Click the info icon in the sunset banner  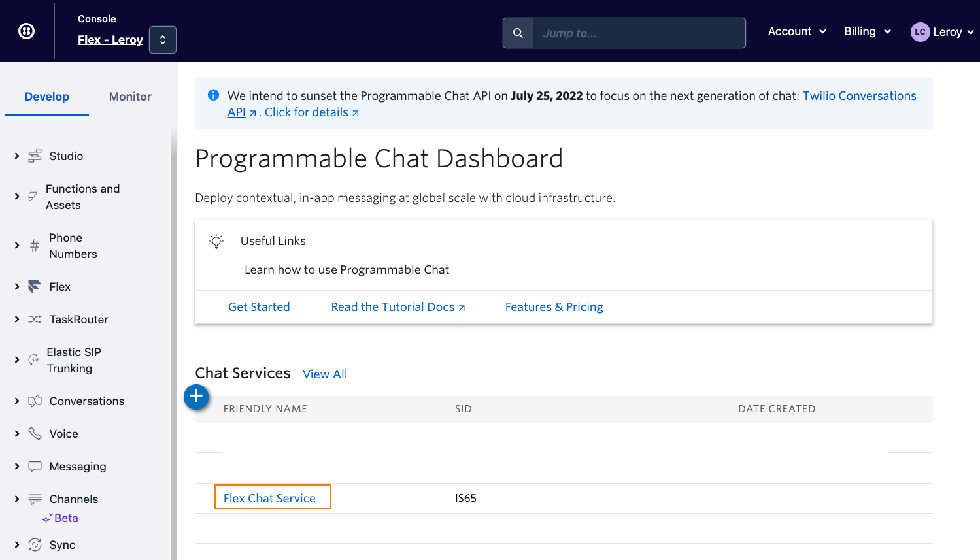click(x=213, y=95)
